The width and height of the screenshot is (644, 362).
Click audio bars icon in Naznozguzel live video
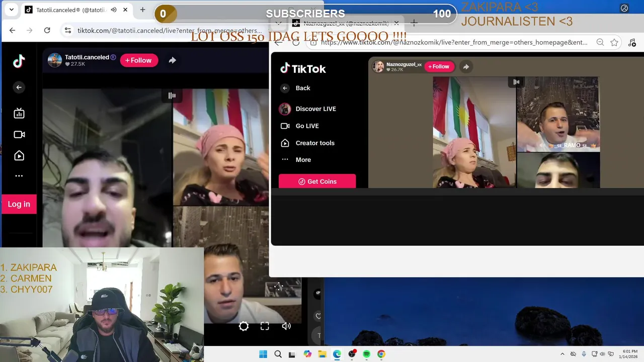coord(516,82)
